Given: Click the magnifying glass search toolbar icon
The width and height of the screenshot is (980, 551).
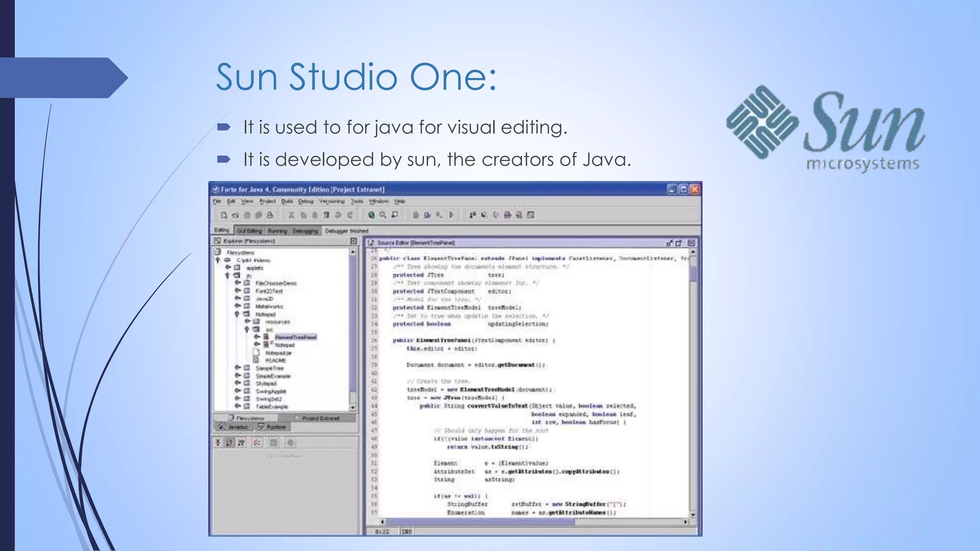Looking at the screenshot, I should coord(383,215).
